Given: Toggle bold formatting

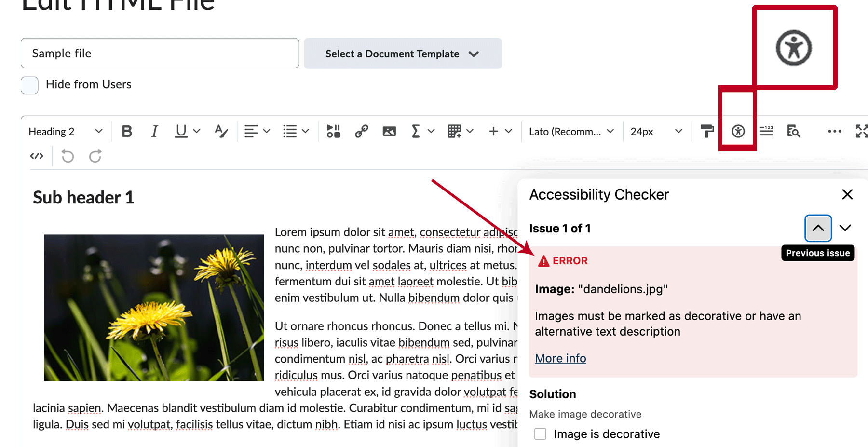Looking at the screenshot, I should coord(127,131).
